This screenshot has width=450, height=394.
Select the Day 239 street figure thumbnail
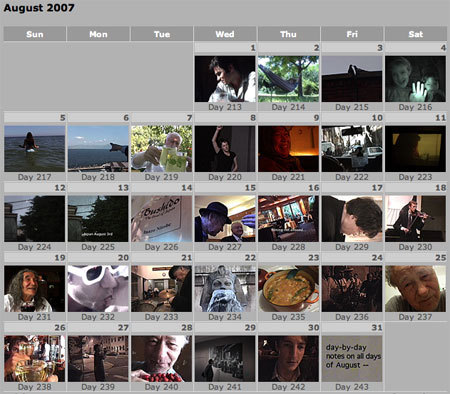pos(98,359)
